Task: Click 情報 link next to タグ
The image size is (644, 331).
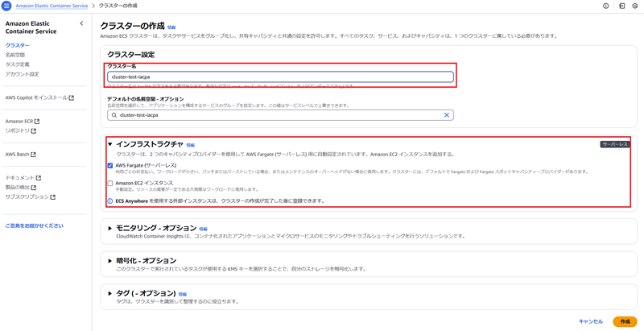Action: [183, 295]
